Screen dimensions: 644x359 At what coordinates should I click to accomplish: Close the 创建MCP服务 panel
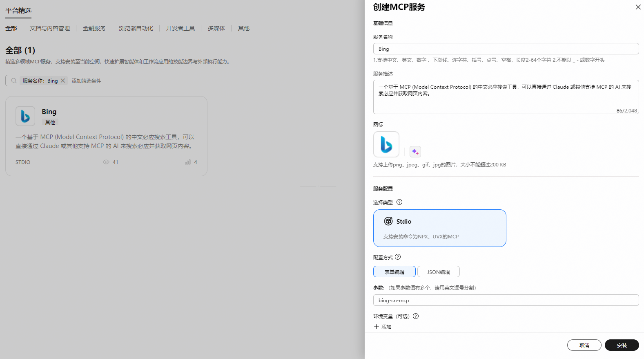[638, 7]
